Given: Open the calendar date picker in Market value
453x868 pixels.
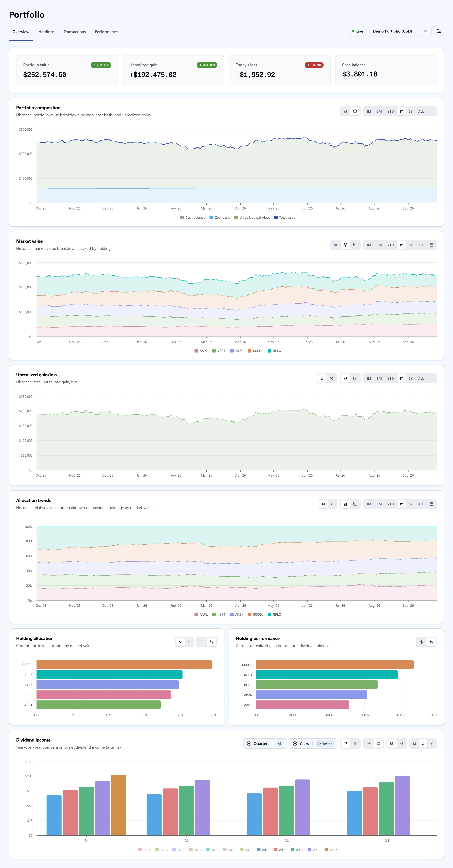Looking at the screenshot, I should click(x=431, y=245).
